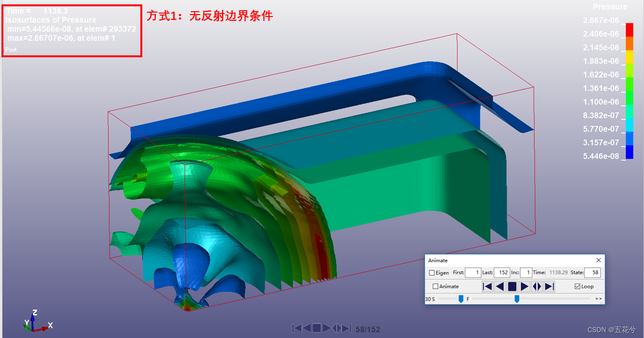Tick the Animate checkbox
The height and width of the screenshot is (338, 644).
tap(435, 287)
